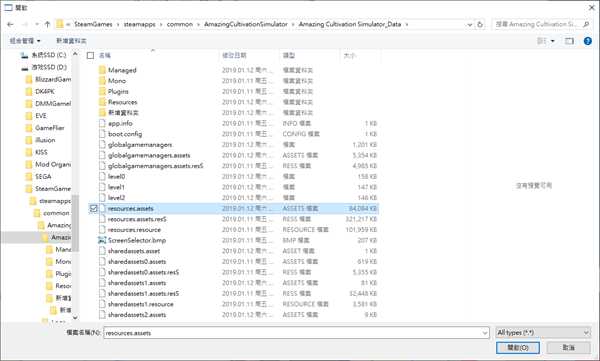The image size is (600, 361).
Task: Select the ScreenSelector.bmp image file
Action: click(x=137, y=240)
